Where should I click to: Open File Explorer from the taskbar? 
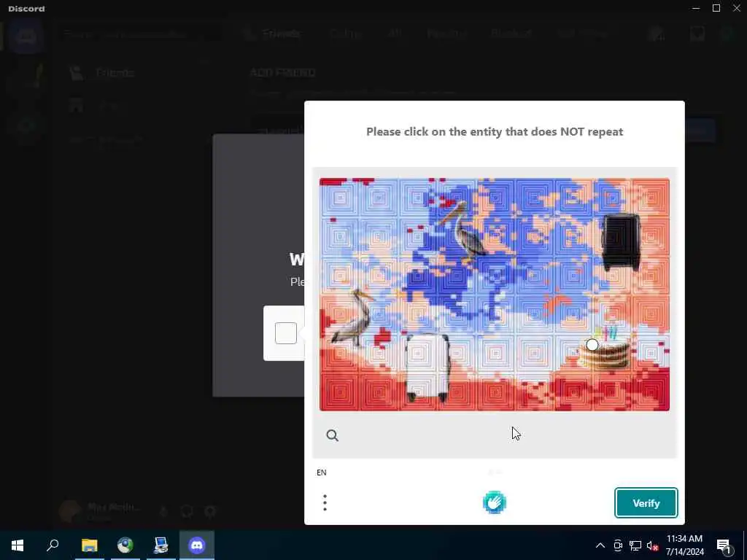click(x=89, y=545)
